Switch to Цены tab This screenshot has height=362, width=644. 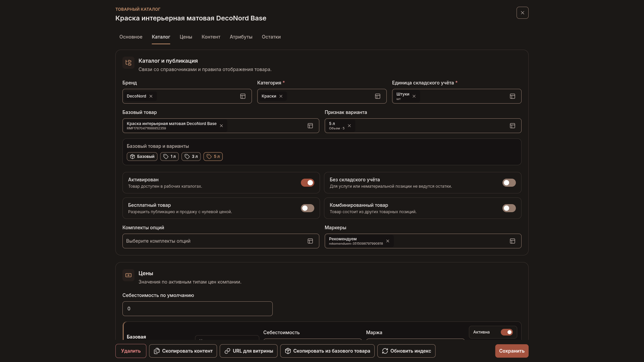point(186,37)
